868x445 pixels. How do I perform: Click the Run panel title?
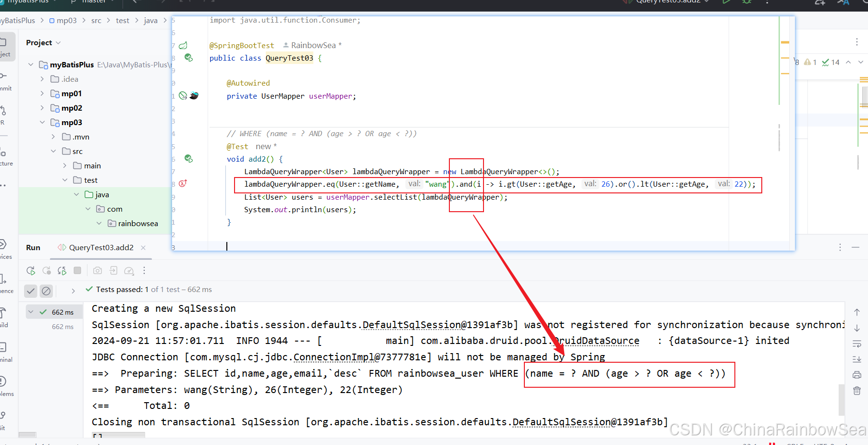[33, 247]
